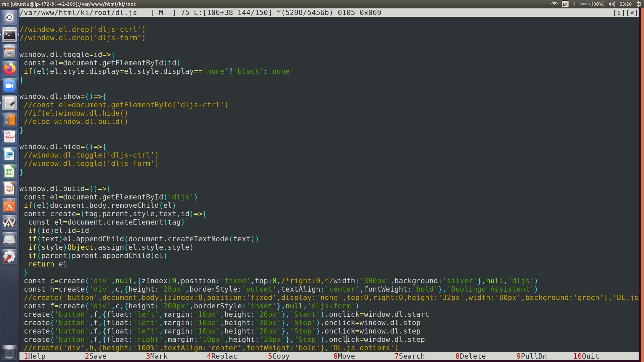Open the Text Editor dock icon
The height and width of the screenshot is (362, 644).
9,103
